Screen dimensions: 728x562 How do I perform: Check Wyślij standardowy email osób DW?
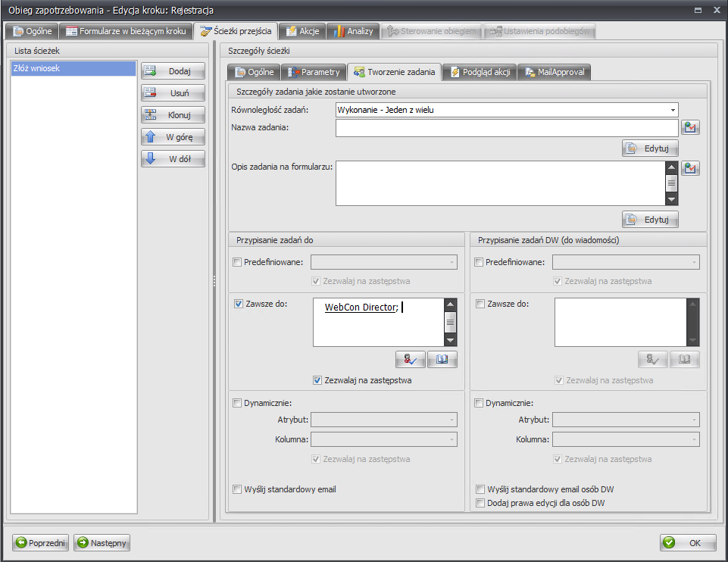click(480, 489)
